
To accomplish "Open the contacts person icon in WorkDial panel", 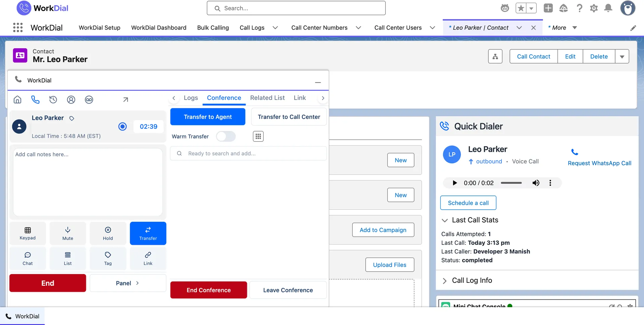I will tap(71, 100).
